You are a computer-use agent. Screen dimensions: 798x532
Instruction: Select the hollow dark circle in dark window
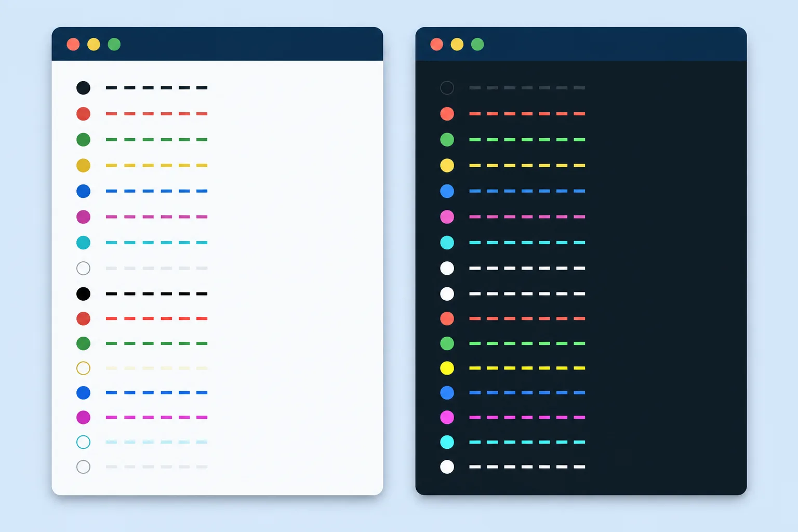447,88
